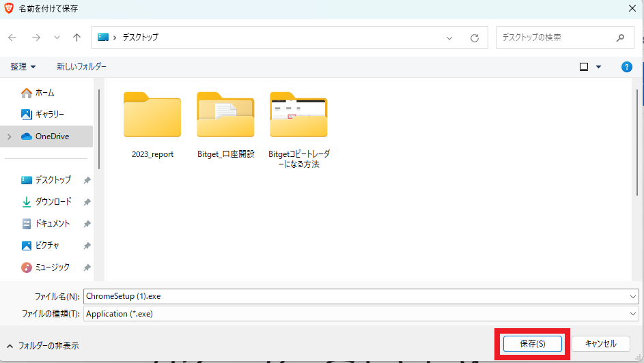
Task: Click the Desktop search field
Action: (x=553, y=38)
